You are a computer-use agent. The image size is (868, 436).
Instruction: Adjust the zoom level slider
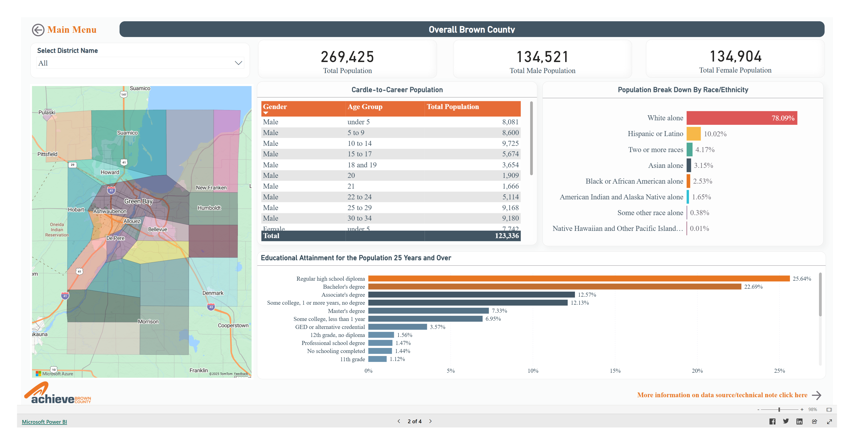click(779, 410)
